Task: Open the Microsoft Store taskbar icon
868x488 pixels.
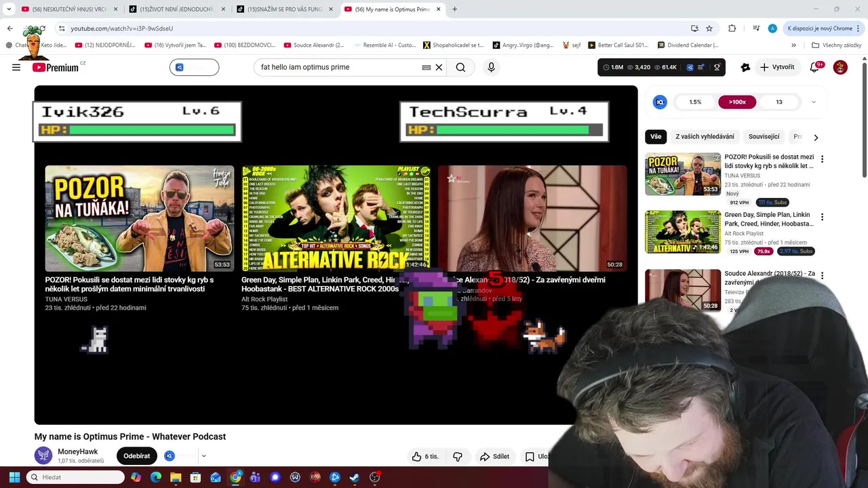Action: coord(195,477)
